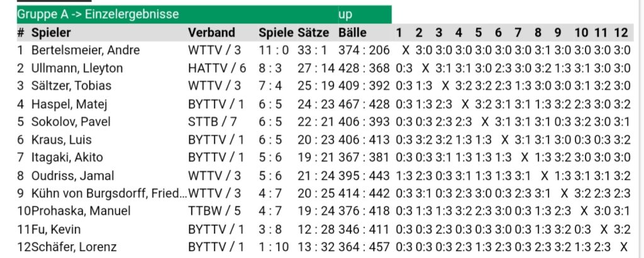Click the Spiele column header

pos(275,33)
